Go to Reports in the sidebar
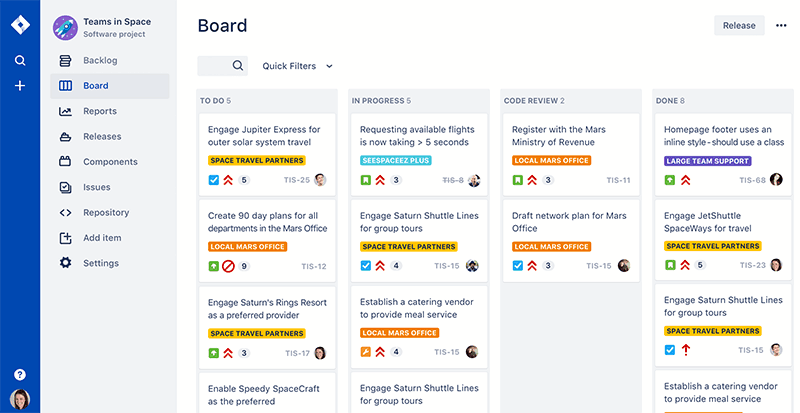 [100, 111]
